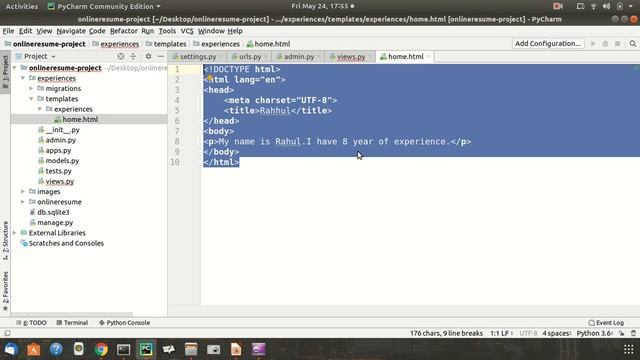Open the TODO tool window
The width and height of the screenshot is (640, 360).
pyautogui.click(x=31, y=322)
